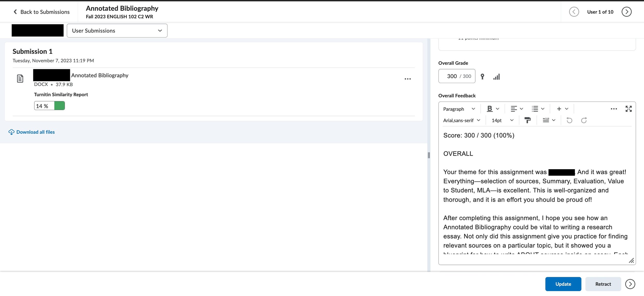Screen dimensions: 644x296
Task: Expand feedback editor to fullscreen
Action: [628, 109]
